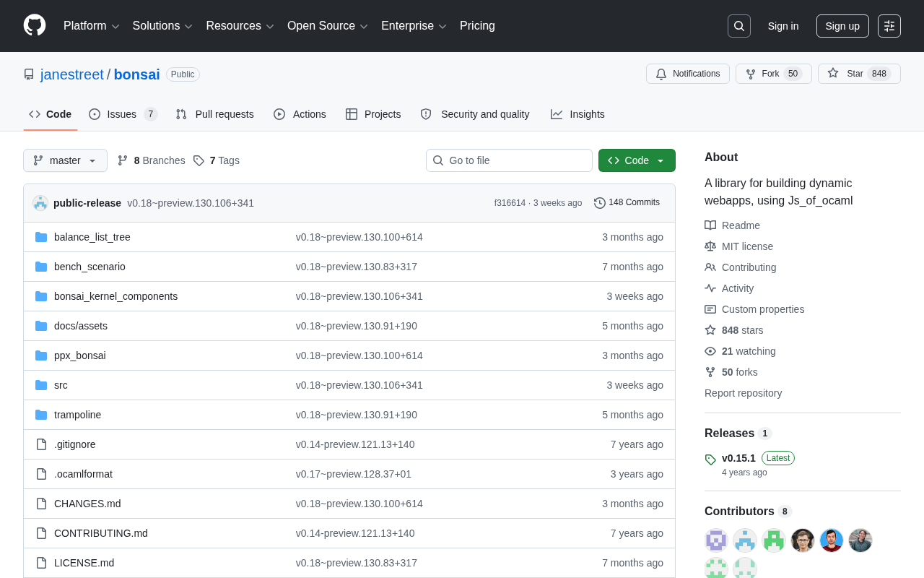Open commit history clock icon
The height and width of the screenshot is (578, 924).
pos(600,203)
